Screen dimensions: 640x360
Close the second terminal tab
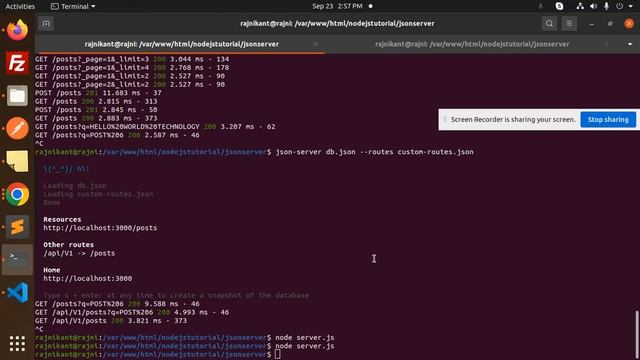pos(607,44)
